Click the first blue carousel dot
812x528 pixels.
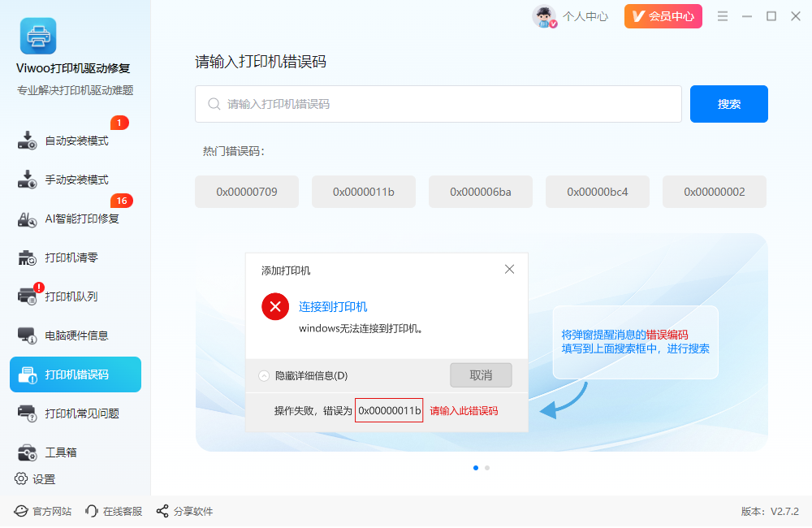coord(476,468)
